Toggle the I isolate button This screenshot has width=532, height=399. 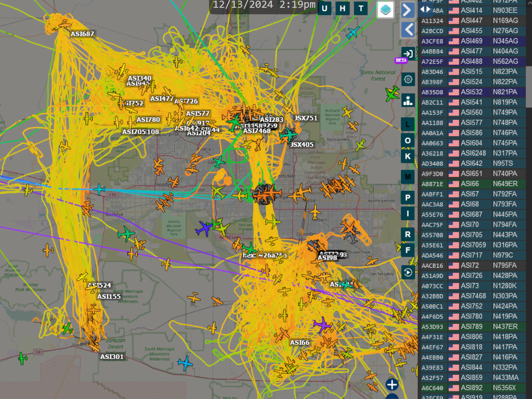pyautogui.click(x=408, y=214)
